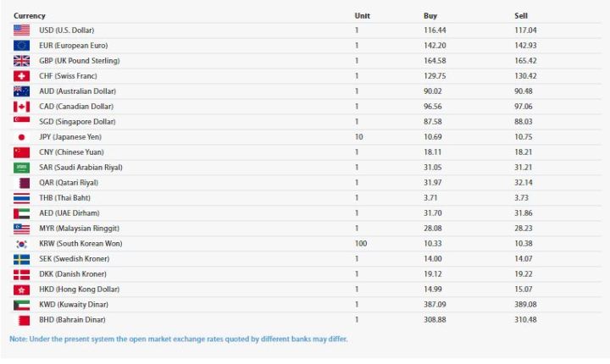Viewport: 610px width, 364px height.
Task: Select the Saudi Arabian flag icon
Action: 21,168
